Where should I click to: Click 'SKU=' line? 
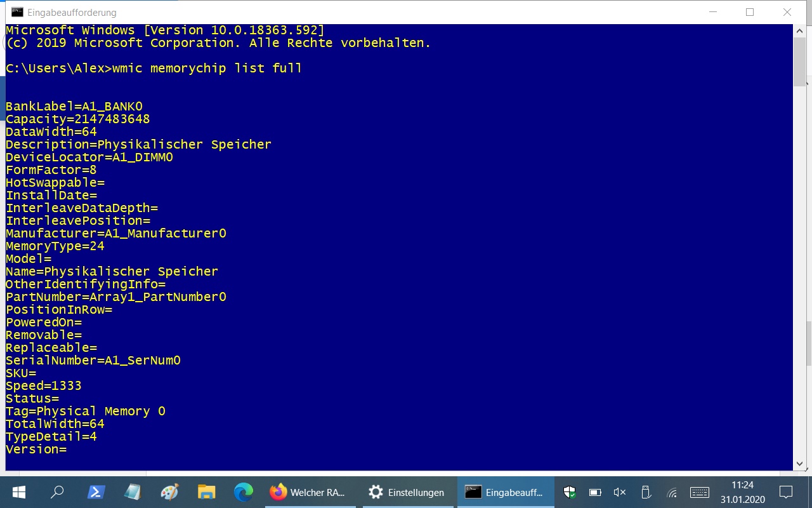pos(21,373)
